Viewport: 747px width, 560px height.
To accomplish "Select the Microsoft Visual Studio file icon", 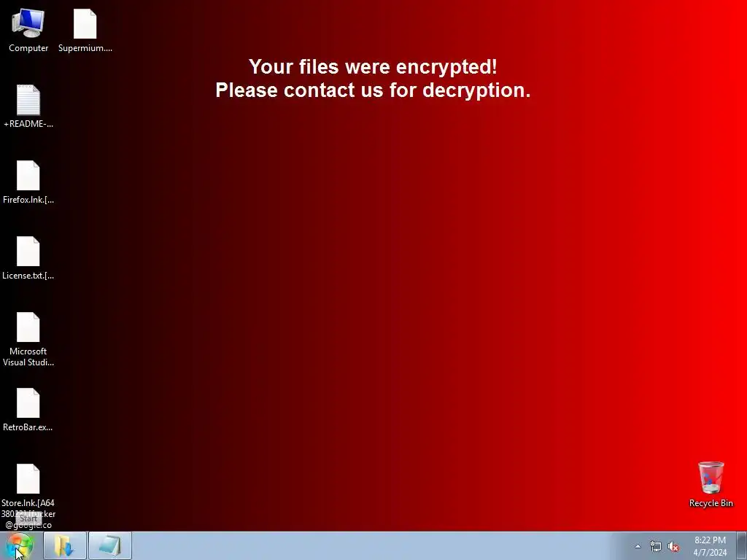I will 28,339.
